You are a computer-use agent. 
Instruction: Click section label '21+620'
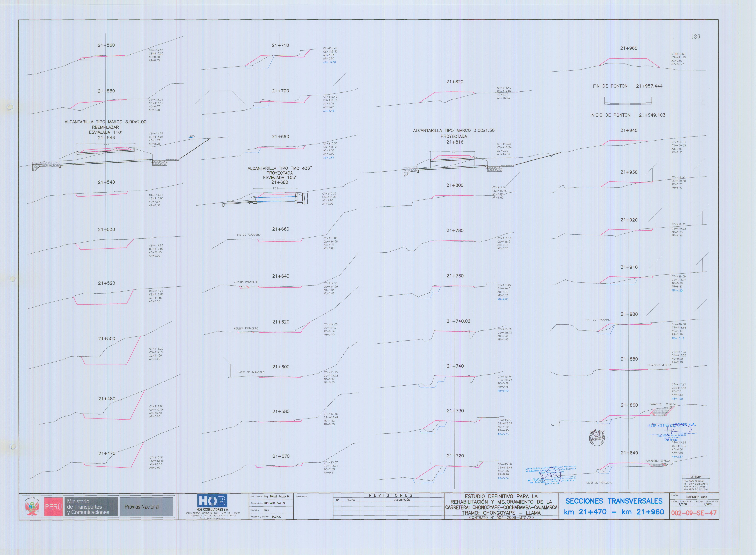281,322
